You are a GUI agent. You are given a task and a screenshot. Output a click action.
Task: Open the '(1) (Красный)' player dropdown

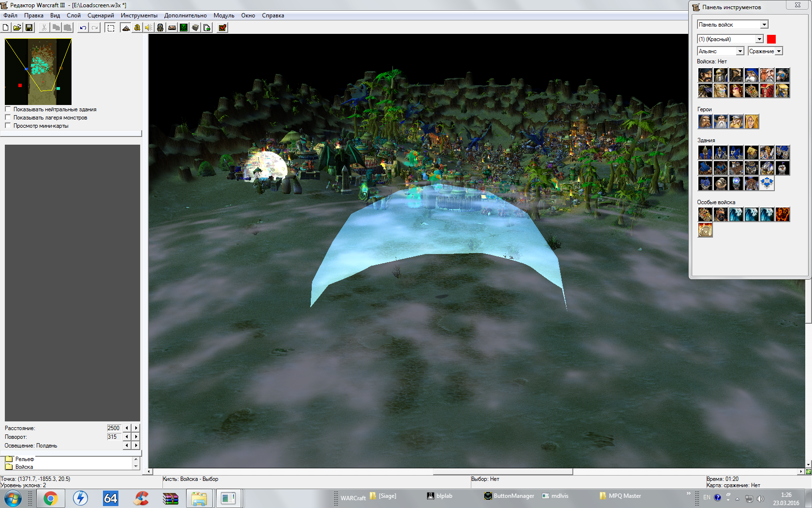tap(730, 39)
